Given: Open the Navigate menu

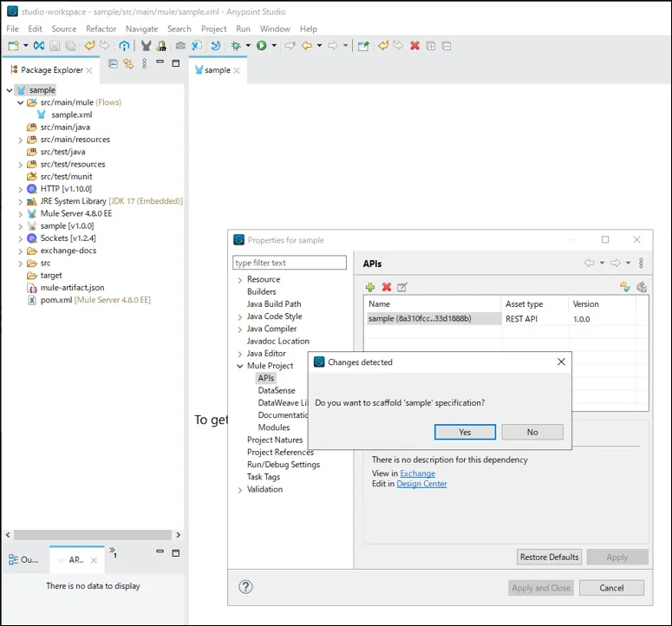Looking at the screenshot, I should point(142,29).
